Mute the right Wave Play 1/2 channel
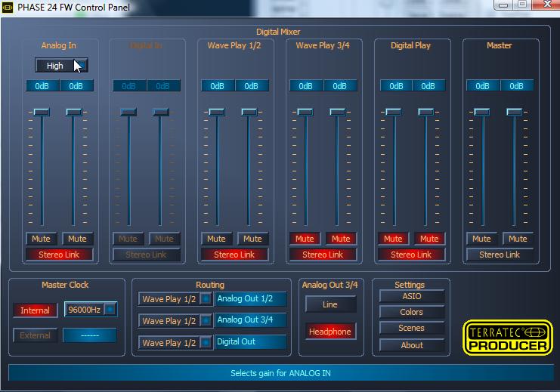 pyautogui.click(x=253, y=239)
